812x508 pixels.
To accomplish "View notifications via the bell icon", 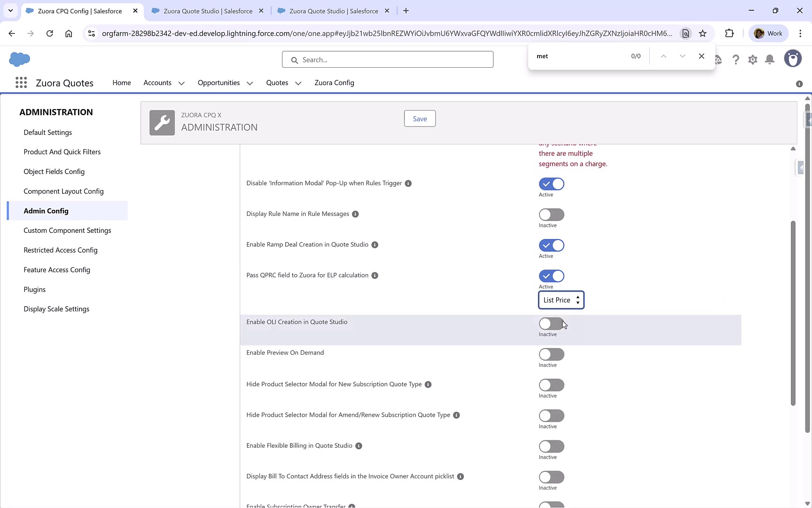I will (770, 59).
